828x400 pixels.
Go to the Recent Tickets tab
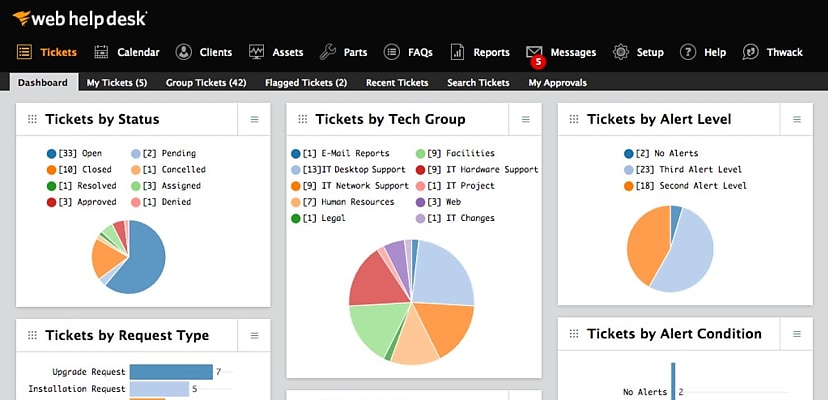coord(397,82)
